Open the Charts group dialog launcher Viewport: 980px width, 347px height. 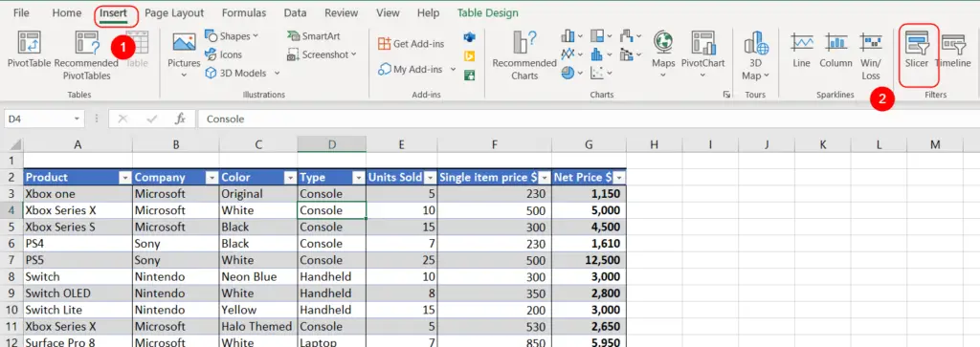[x=726, y=95]
